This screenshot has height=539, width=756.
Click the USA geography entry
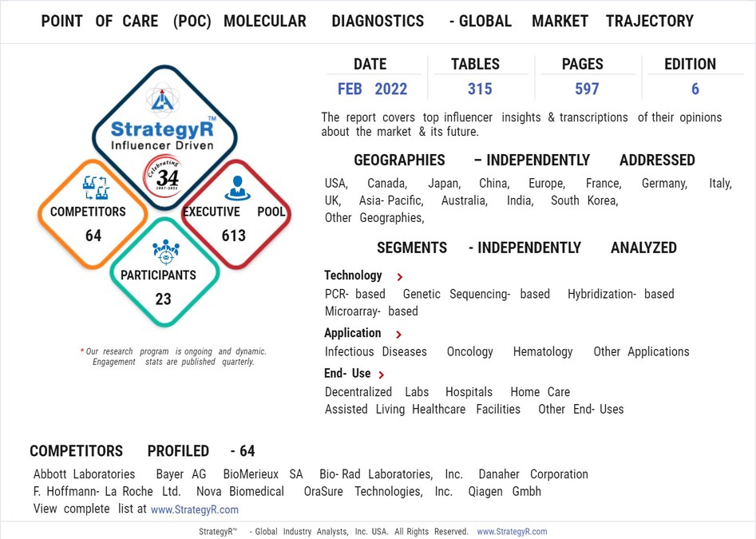[336, 184]
